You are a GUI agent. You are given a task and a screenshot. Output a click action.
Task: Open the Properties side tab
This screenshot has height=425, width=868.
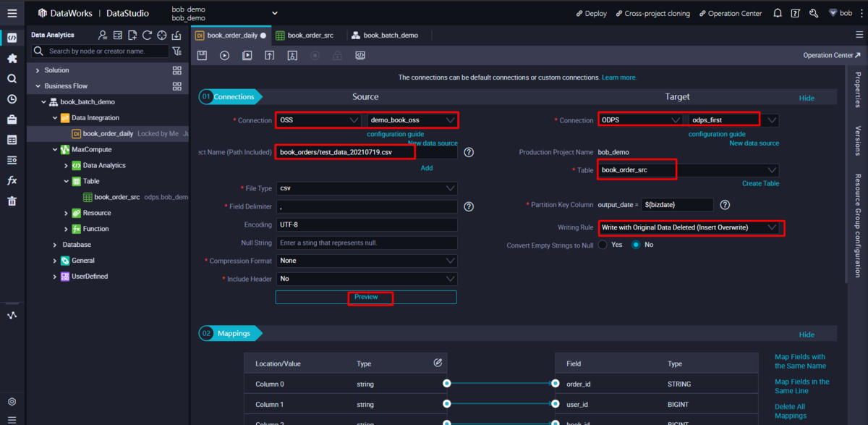(x=858, y=90)
